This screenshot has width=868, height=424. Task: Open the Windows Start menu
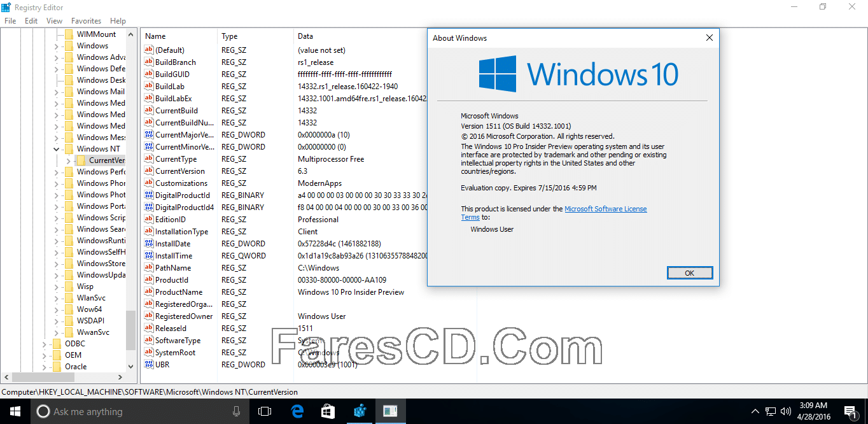pyautogui.click(x=15, y=411)
